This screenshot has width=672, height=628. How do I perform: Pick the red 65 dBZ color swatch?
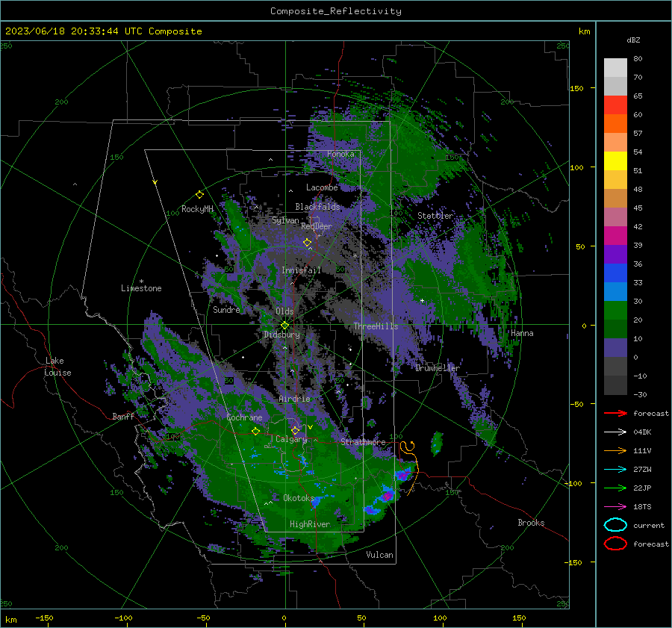(615, 105)
